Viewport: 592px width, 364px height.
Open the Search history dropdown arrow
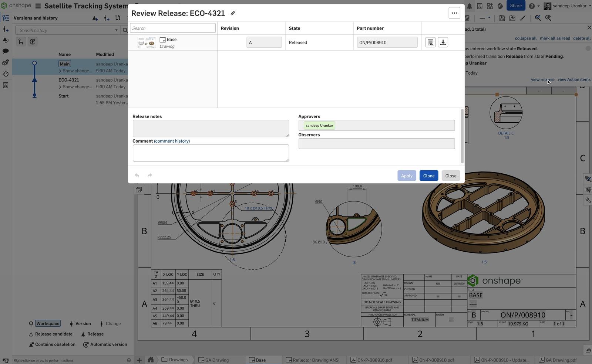[x=116, y=30]
